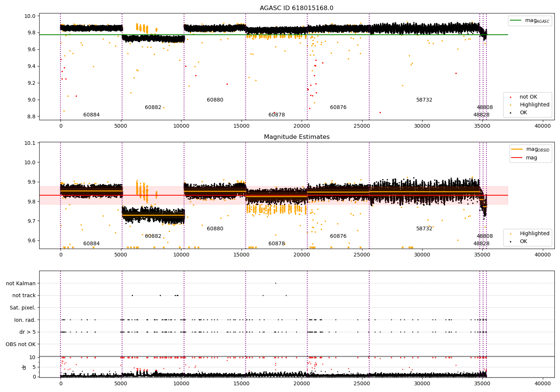This screenshot has height=392, width=560.
Task: Click the '9.9' y-axis tick label
Action: click(32, 182)
